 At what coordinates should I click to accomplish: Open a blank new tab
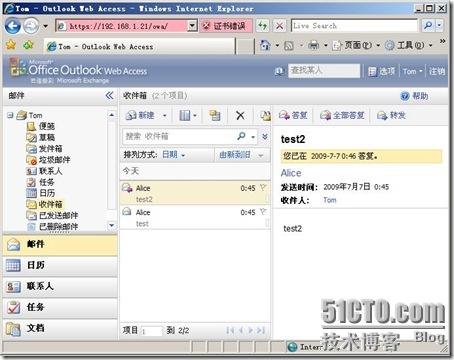pyautogui.click(x=245, y=46)
